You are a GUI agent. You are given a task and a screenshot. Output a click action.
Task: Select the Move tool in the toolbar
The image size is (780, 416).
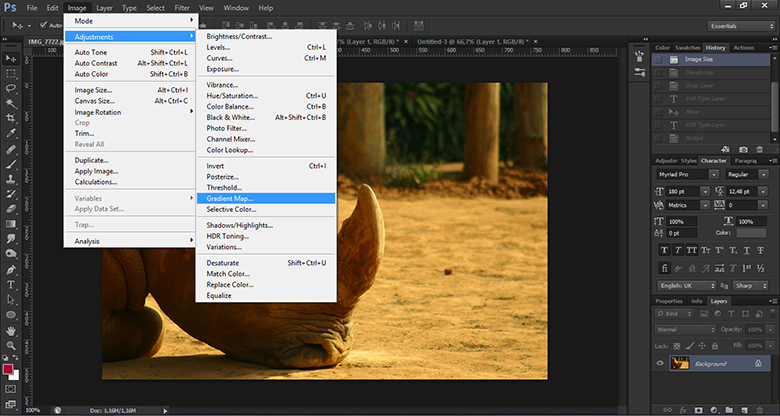pyautogui.click(x=10, y=58)
